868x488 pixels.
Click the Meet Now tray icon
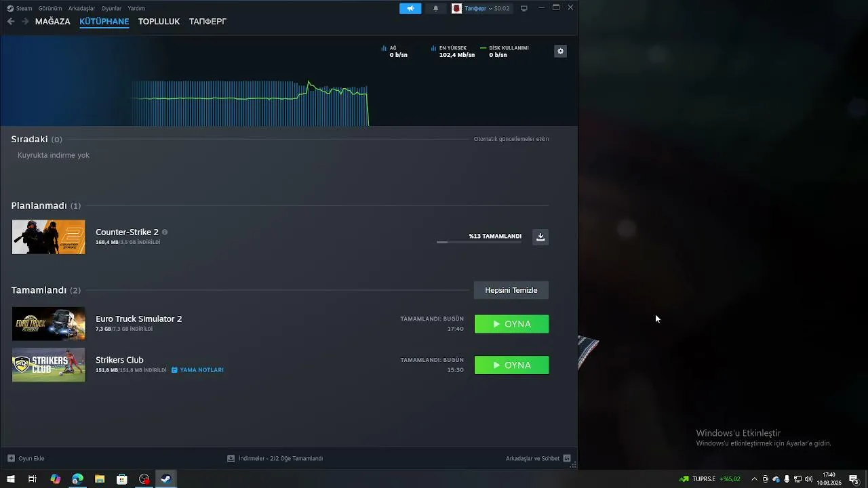[765, 479]
